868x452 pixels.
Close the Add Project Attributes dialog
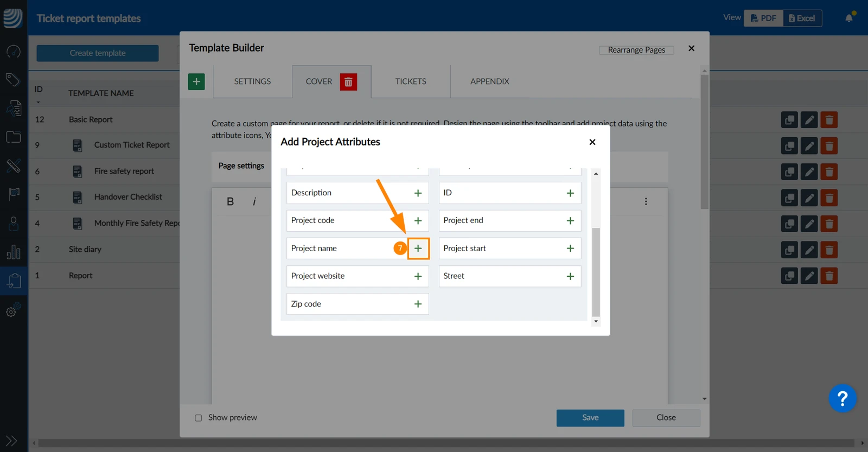tap(592, 142)
